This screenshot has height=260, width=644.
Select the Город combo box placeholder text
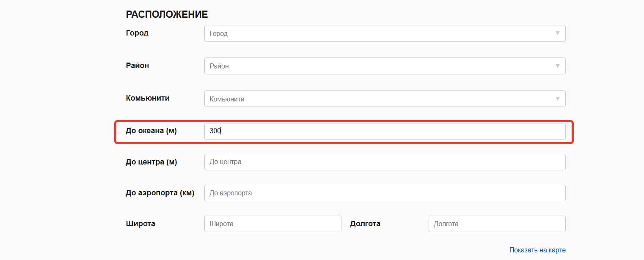point(219,33)
